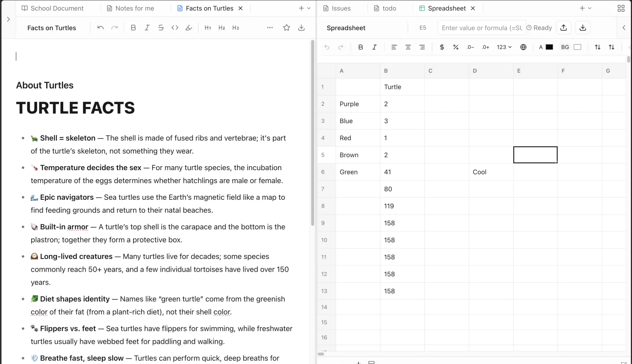Select the cell containing Cool
This screenshot has height=364, width=632.
tap(491, 172)
